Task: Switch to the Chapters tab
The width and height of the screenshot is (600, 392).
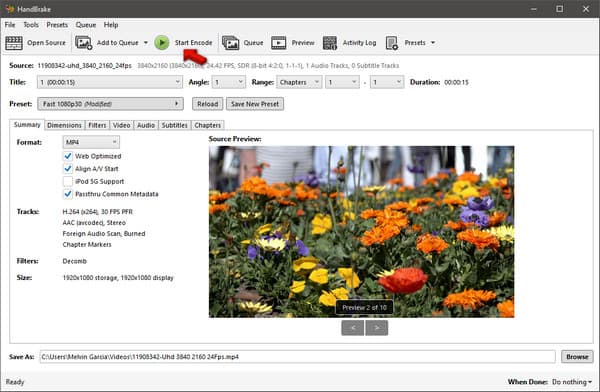Action: pyautogui.click(x=207, y=125)
